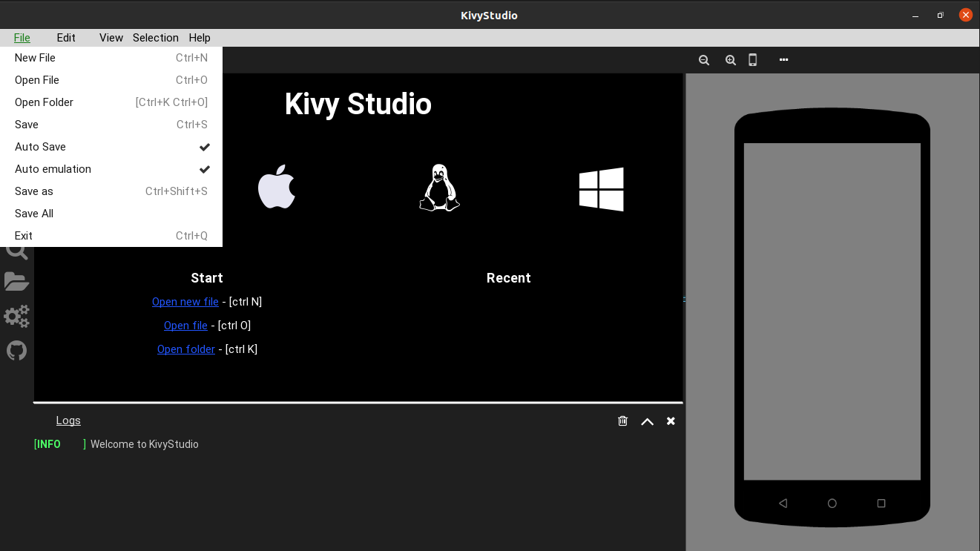Click the 'Open new file' link
This screenshot has height=551, width=980.
tap(185, 302)
